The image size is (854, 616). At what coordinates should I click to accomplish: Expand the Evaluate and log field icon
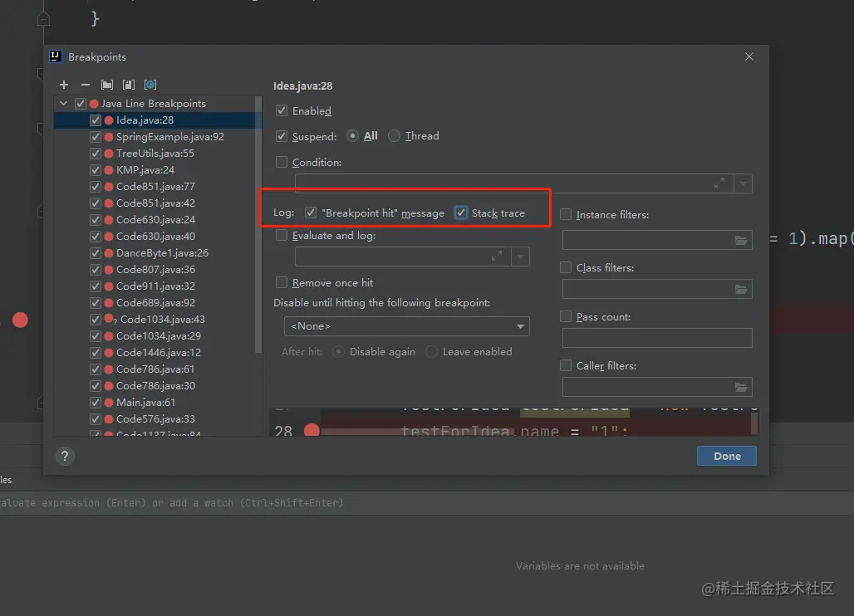coord(497,257)
